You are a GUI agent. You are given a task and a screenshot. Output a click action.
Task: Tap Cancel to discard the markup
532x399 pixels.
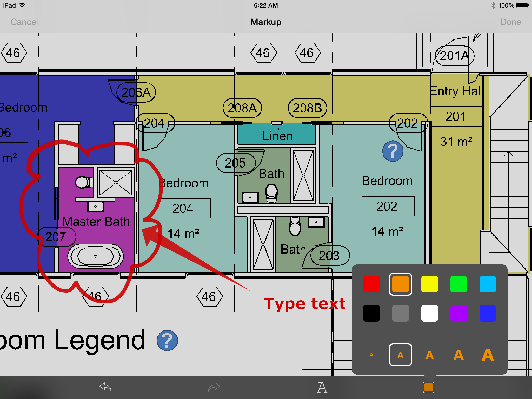click(24, 22)
